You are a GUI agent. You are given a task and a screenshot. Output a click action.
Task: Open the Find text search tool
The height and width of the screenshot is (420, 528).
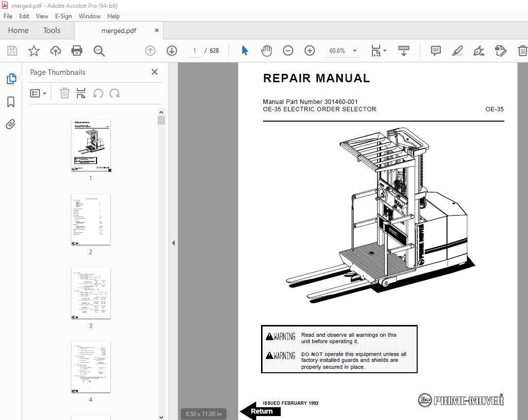(99, 51)
